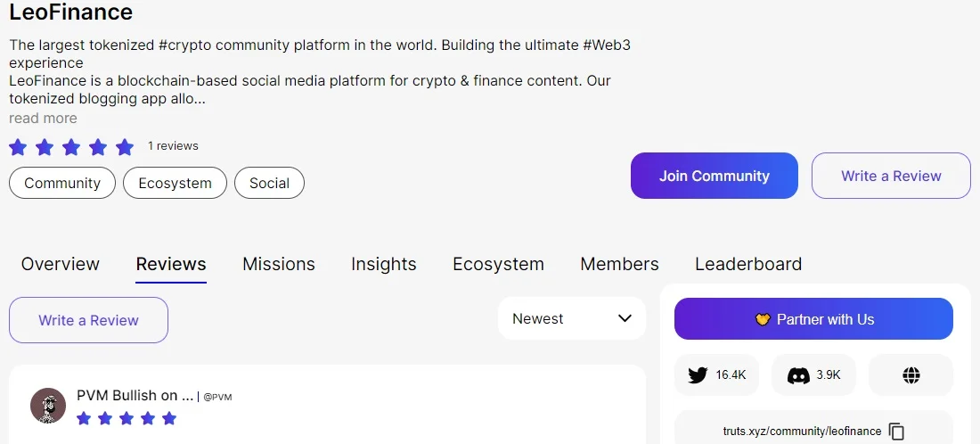The image size is (980, 444).
Task: Open PVM reviewer avatar
Action: pos(48,406)
